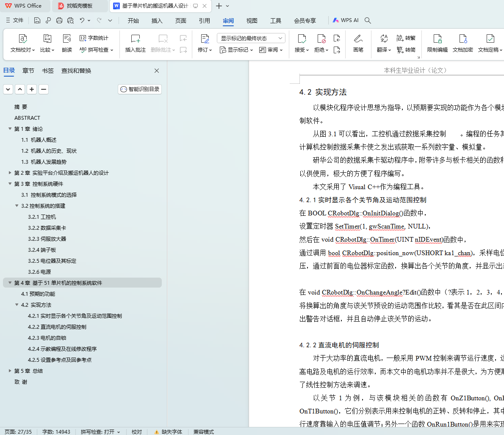Click the previous change icon near 接受
Image resolution: width=504 pixels, height=435 pixels.
point(337,38)
